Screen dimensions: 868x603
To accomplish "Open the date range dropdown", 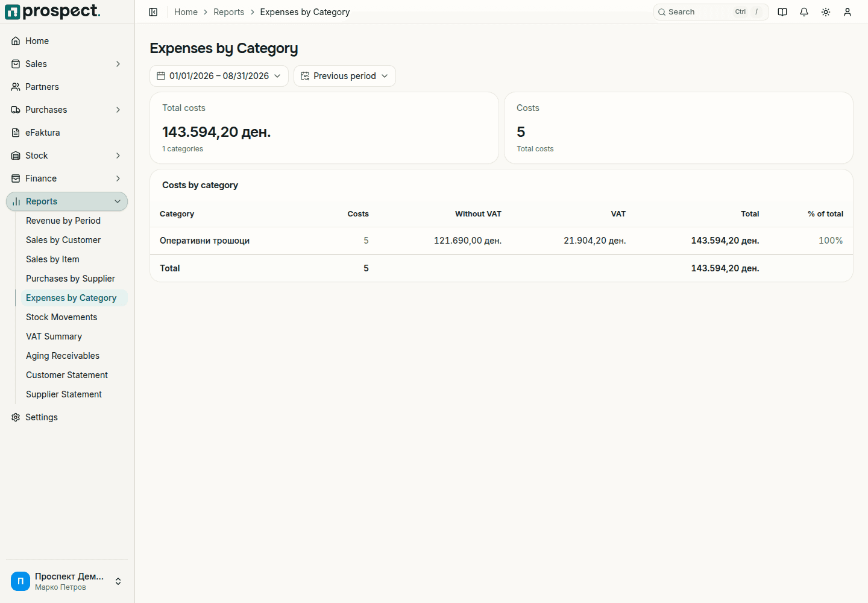I will [x=219, y=76].
